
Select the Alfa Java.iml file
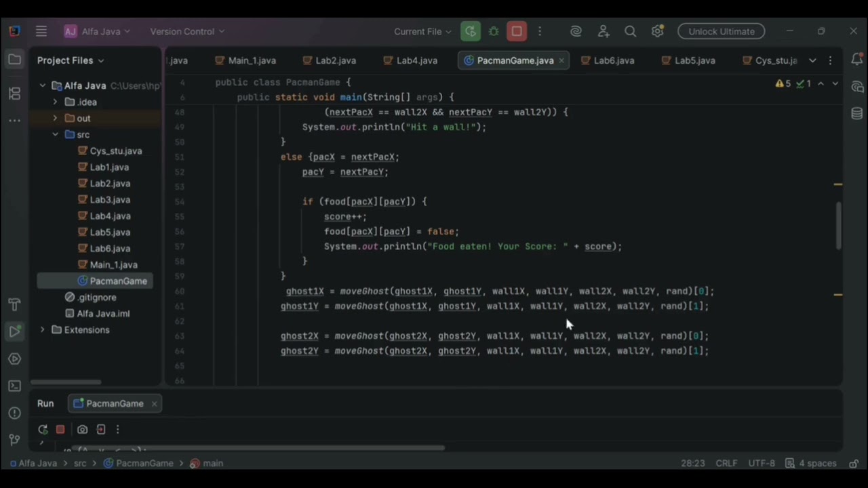tap(97, 313)
